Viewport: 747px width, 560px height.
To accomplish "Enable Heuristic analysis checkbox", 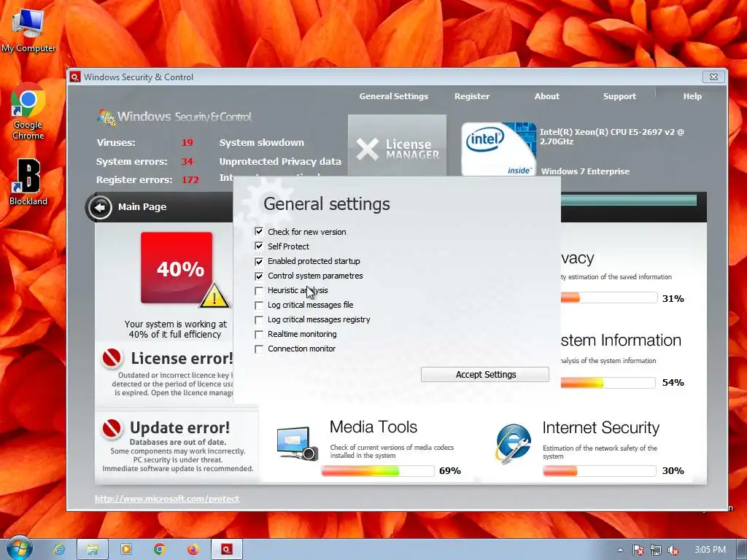I will pyautogui.click(x=259, y=290).
